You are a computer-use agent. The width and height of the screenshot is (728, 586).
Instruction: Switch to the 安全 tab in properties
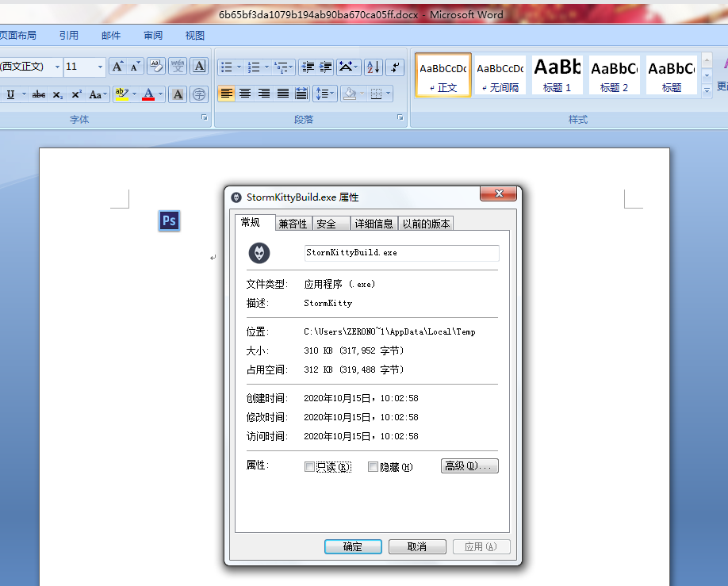(x=331, y=224)
